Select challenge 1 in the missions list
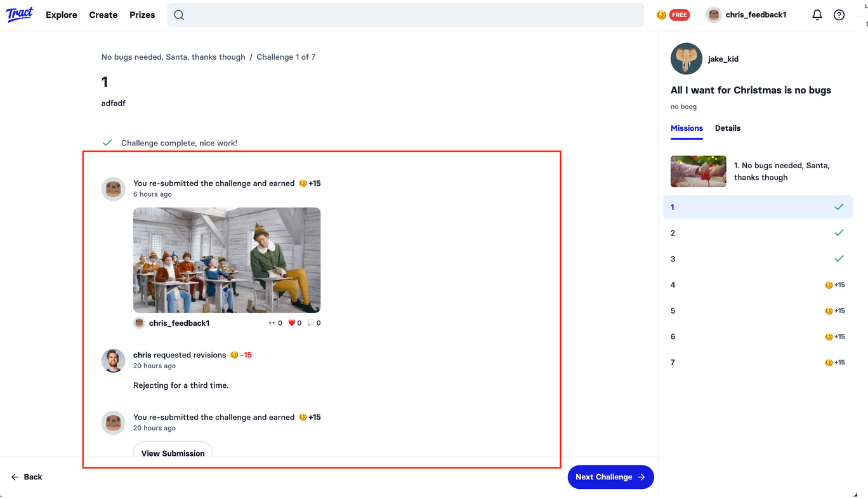 tap(758, 207)
